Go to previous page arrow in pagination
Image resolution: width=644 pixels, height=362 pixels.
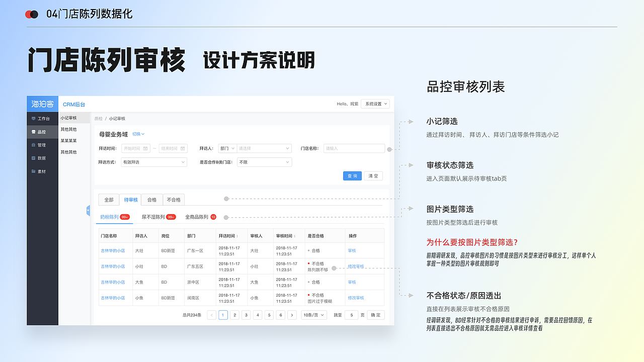pyautogui.click(x=211, y=315)
